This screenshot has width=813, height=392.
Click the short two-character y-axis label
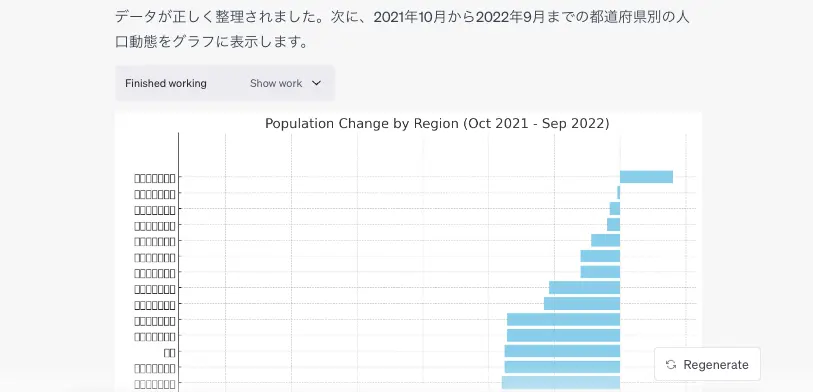click(170, 353)
